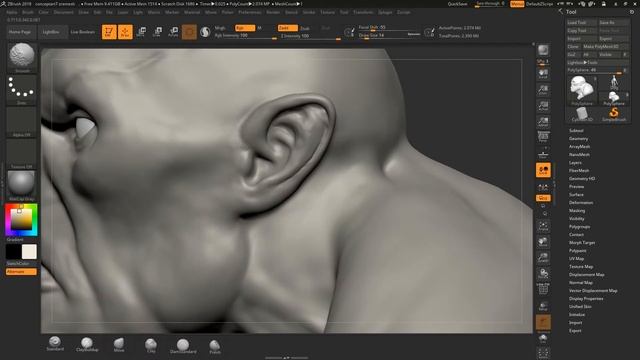Open the Brush menu

click(x=28, y=12)
